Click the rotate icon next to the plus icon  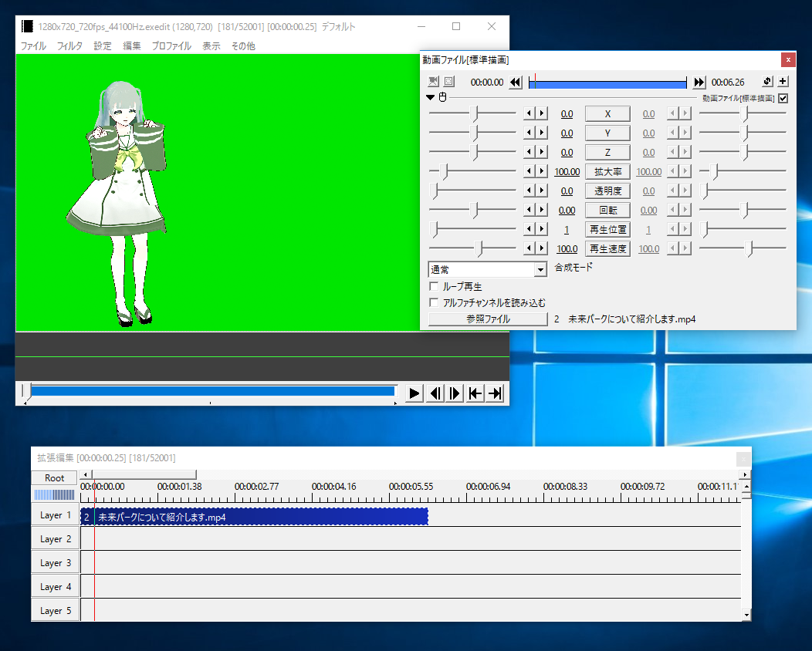(x=767, y=81)
